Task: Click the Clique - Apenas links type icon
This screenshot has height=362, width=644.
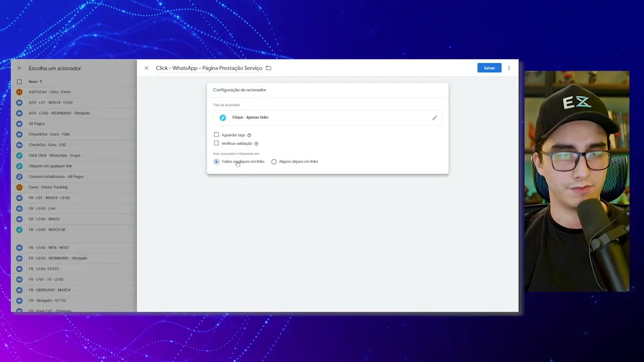Action: 223,118
